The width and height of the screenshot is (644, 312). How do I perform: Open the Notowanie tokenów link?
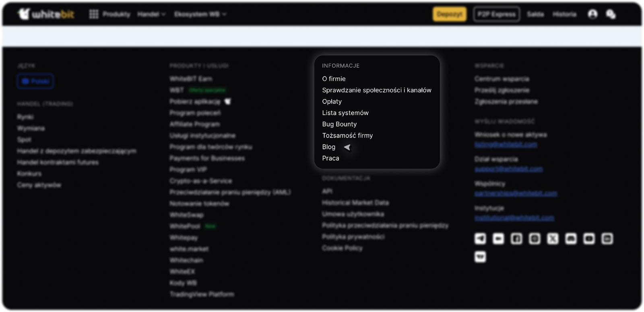[x=199, y=204]
